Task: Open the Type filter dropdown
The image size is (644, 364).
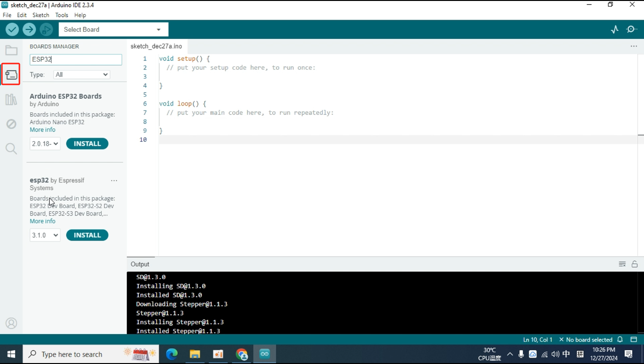Action: coord(82,74)
